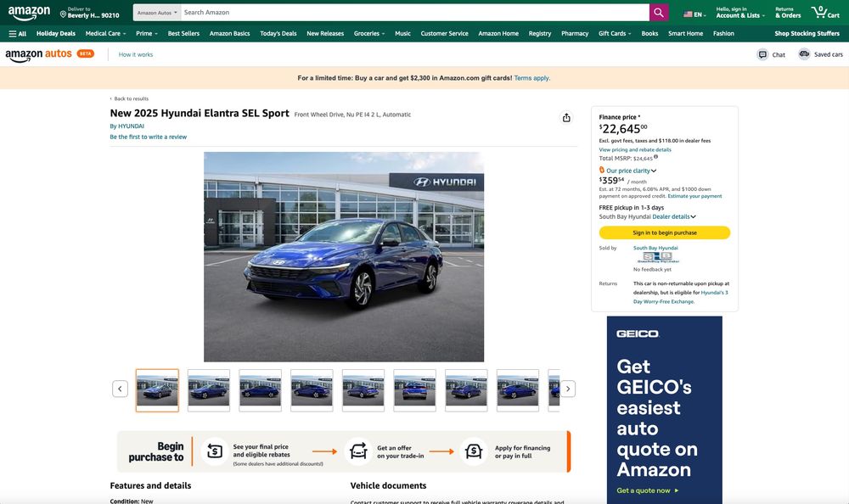This screenshot has width=849, height=504.
Task: Click Terms apply link in banner
Action: coord(531,78)
